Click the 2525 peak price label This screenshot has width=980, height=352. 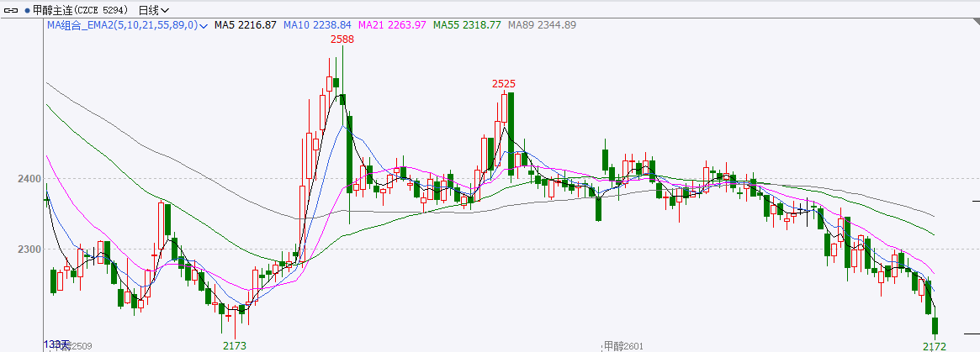click(504, 83)
